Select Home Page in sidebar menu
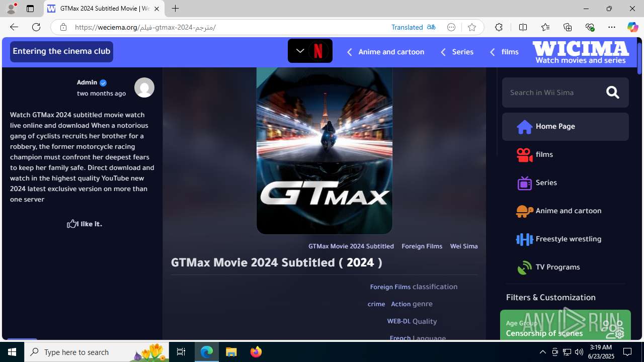This screenshot has height=362, width=644. point(565,126)
